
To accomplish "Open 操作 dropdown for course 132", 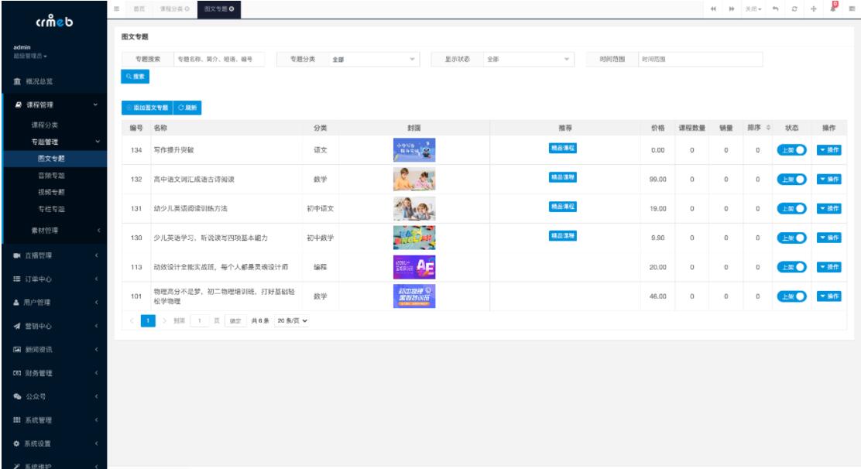I will [828, 179].
